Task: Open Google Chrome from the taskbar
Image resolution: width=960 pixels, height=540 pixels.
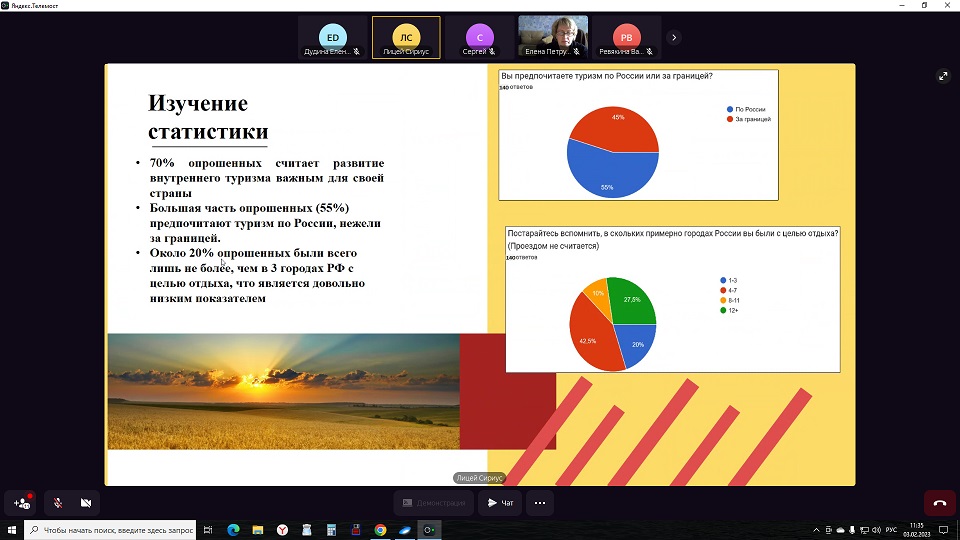Action: [381, 530]
